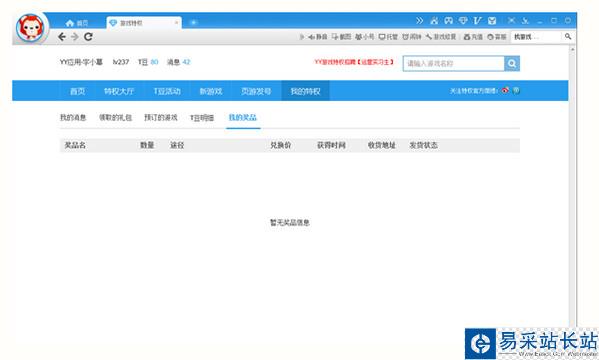Image resolution: width=599 pixels, height=360 pixels.
Task: Open the red YY游戏特权招聘 recruitment link
Action: click(x=354, y=62)
